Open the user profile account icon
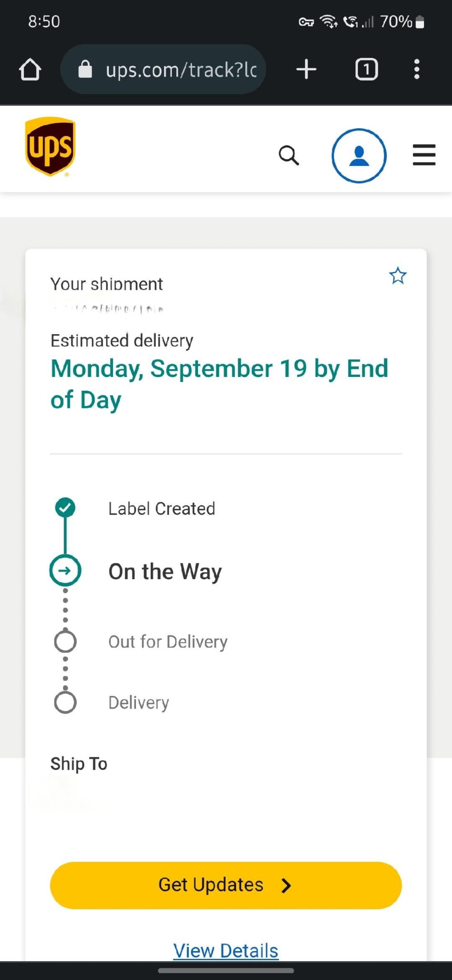 (x=359, y=155)
